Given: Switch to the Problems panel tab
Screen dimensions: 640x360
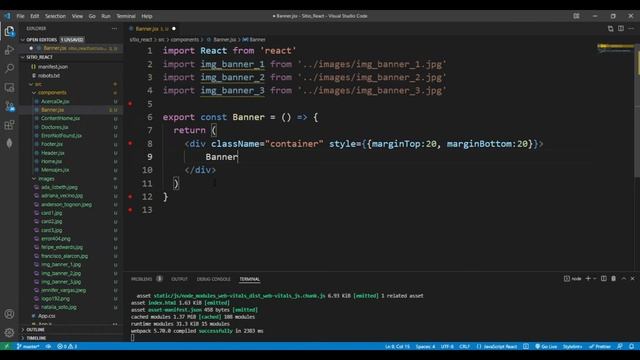Looking at the screenshot, I should click(x=142, y=279).
